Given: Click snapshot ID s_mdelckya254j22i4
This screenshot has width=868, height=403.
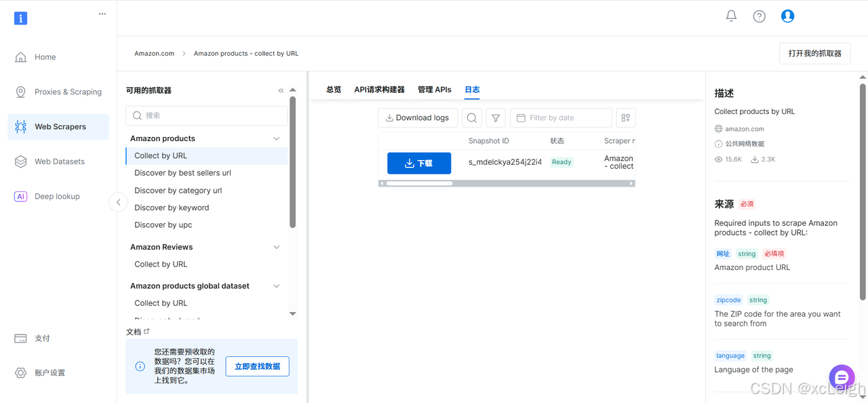Looking at the screenshot, I should [505, 162].
